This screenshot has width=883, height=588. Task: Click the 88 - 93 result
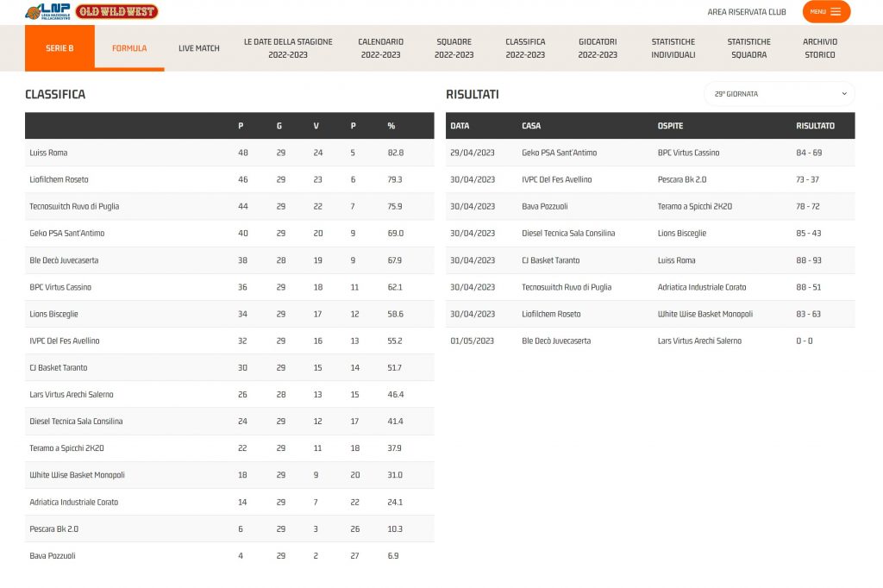(x=809, y=260)
